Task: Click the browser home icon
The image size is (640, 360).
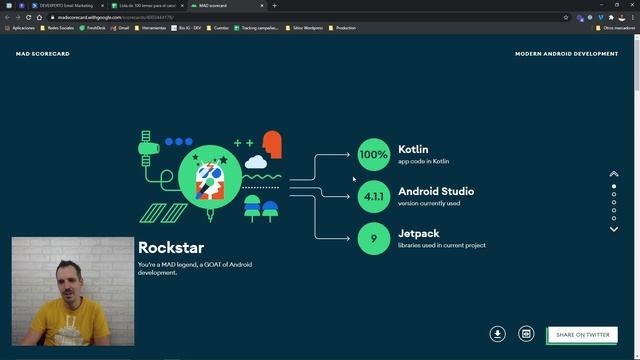Action: coord(39,18)
